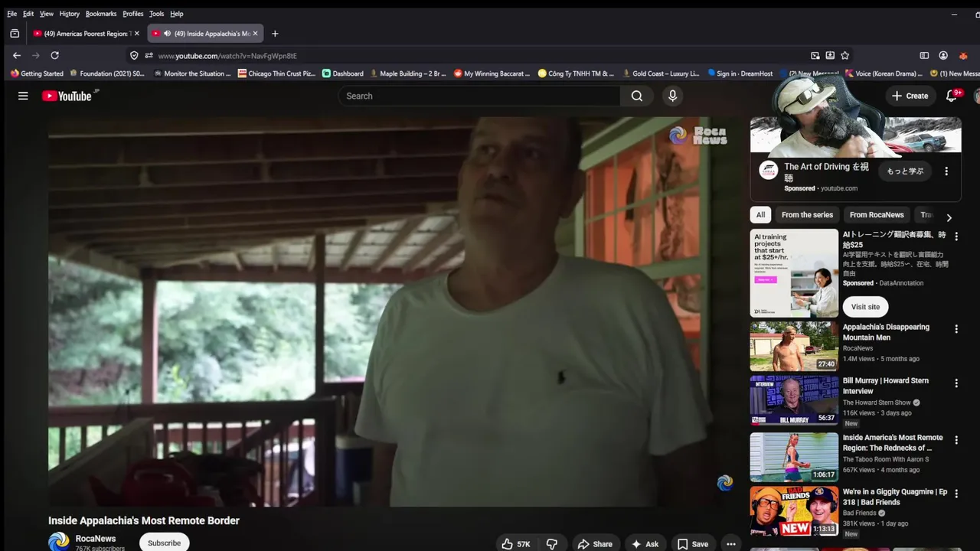Open more actions ellipsis below the video
Screen dimensions: 980x551
pos(730,544)
